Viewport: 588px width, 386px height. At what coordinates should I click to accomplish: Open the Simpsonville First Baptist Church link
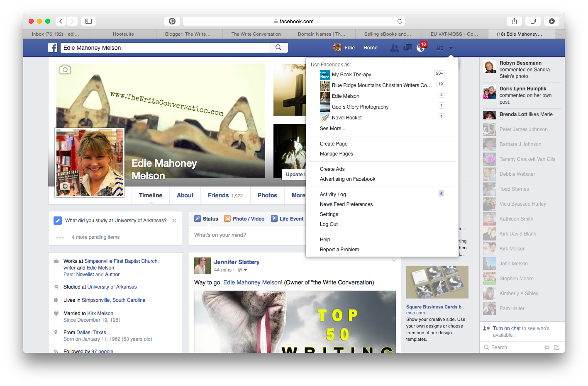(x=121, y=261)
